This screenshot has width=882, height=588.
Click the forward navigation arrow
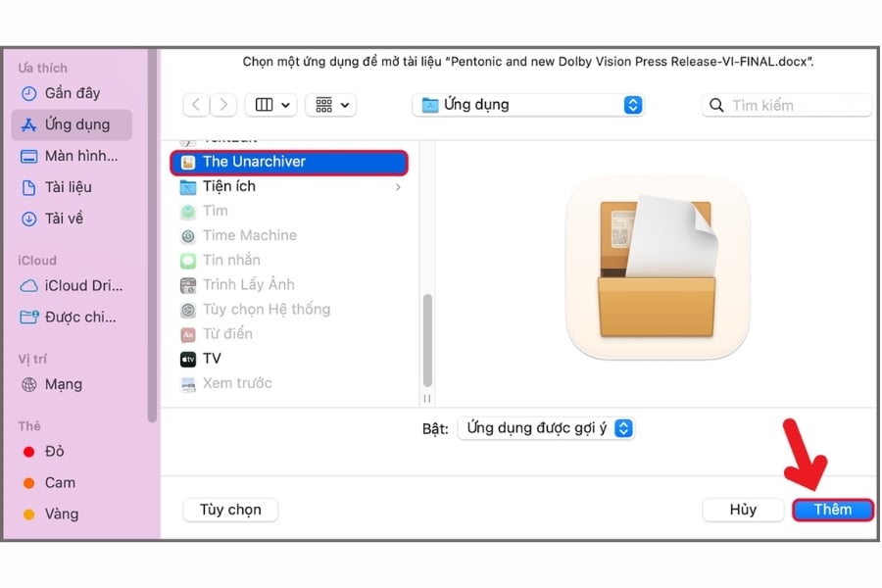224,105
